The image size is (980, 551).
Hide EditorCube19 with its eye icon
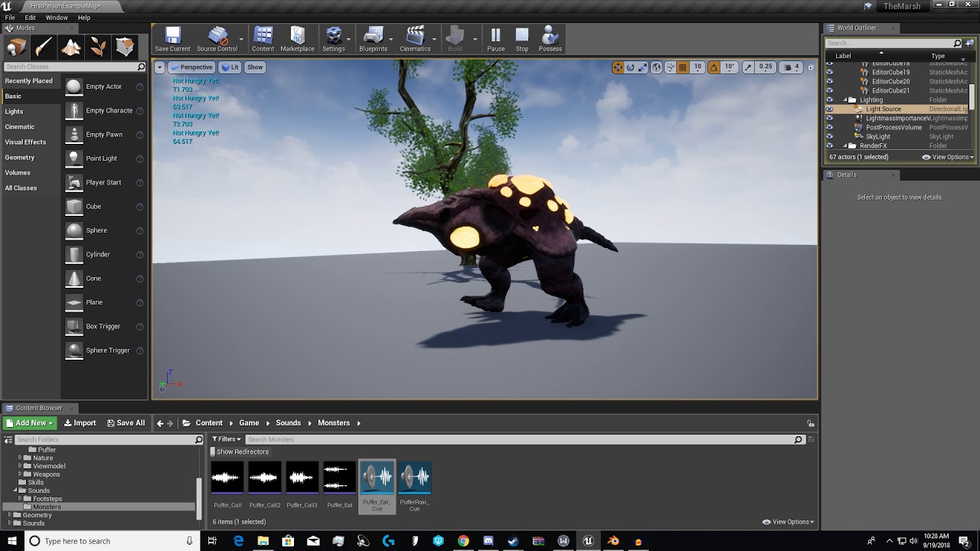click(829, 72)
